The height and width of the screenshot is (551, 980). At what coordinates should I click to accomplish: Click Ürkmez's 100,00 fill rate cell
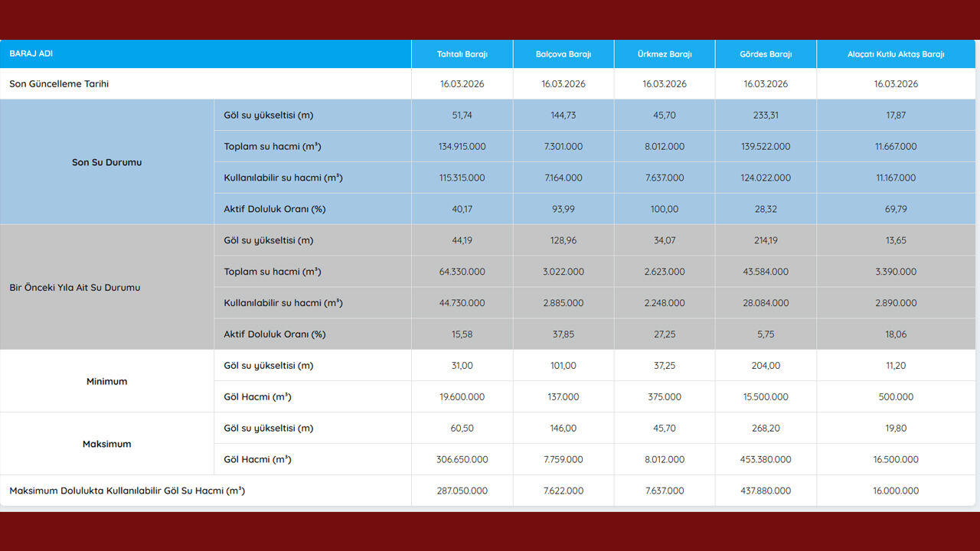[x=664, y=209]
